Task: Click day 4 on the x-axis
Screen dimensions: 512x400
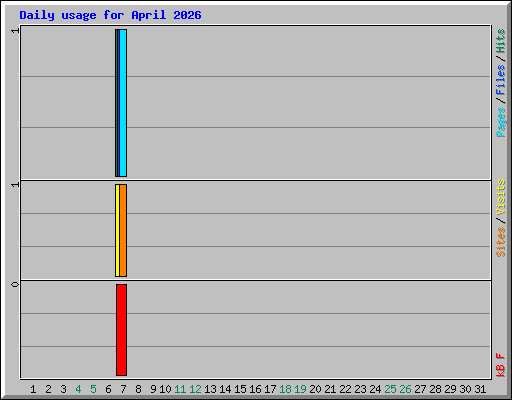Action: [78, 389]
